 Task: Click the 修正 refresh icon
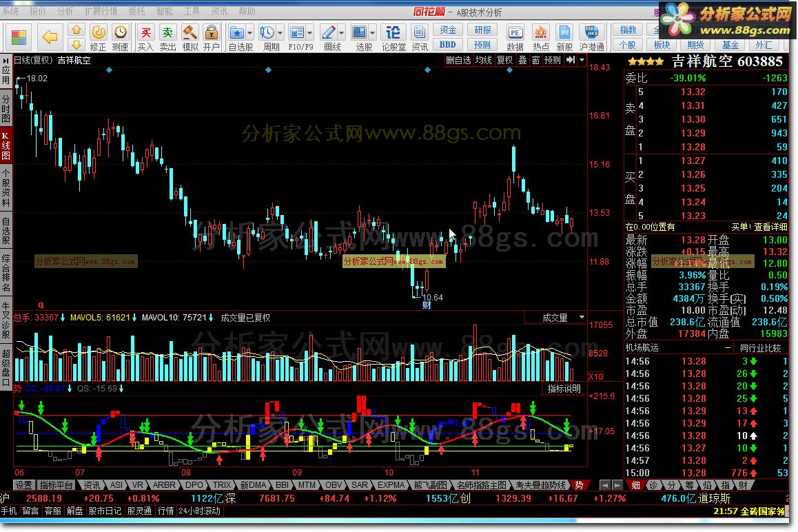point(99,32)
